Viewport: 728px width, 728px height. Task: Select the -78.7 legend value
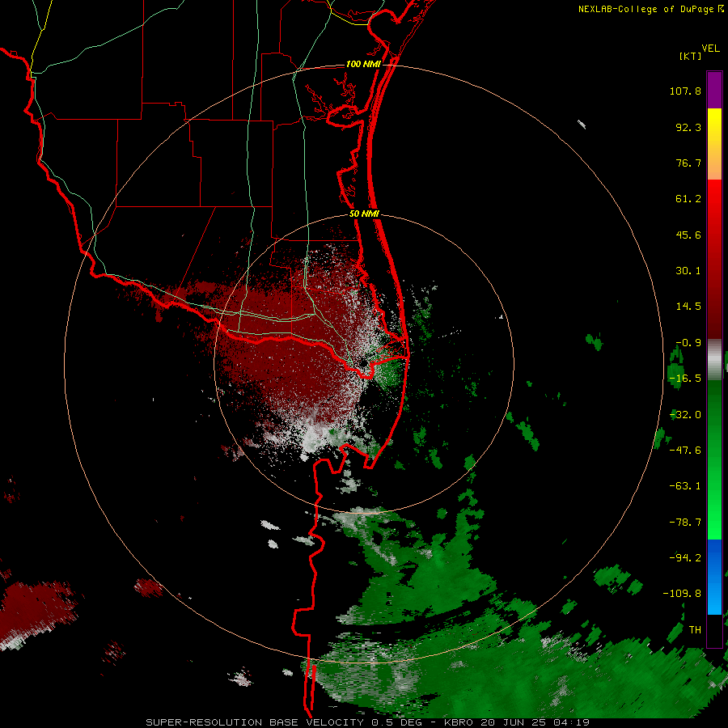[x=685, y=523]
